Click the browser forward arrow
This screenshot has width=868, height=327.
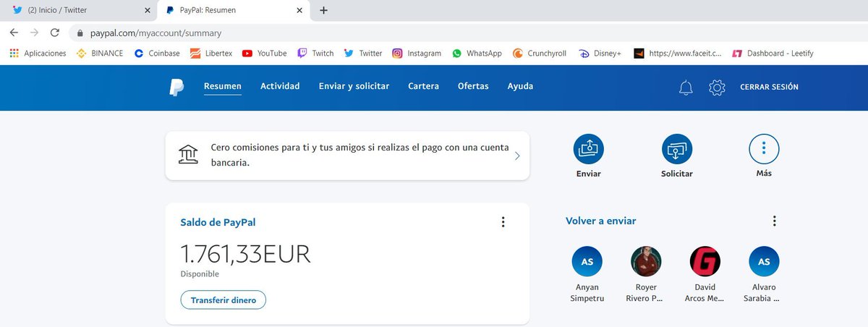tap(34, 33)
